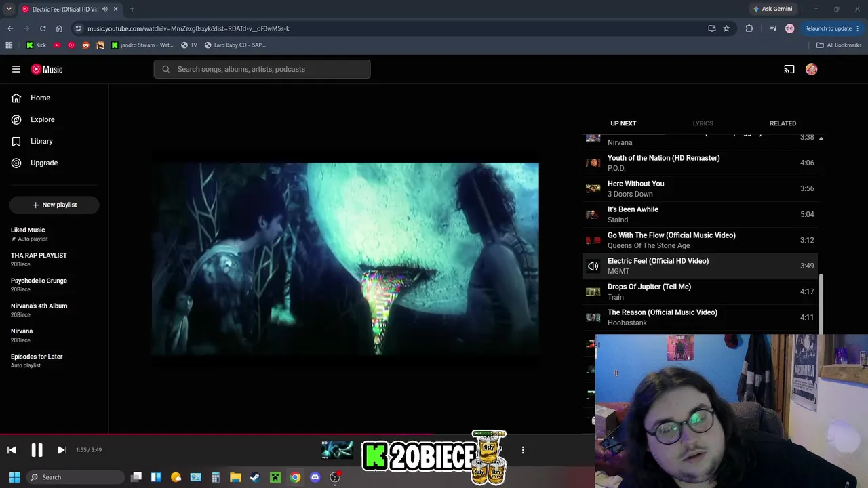Click the queue panel scrollbar
The height and width of the screenshot is (488, 868).
821,304
